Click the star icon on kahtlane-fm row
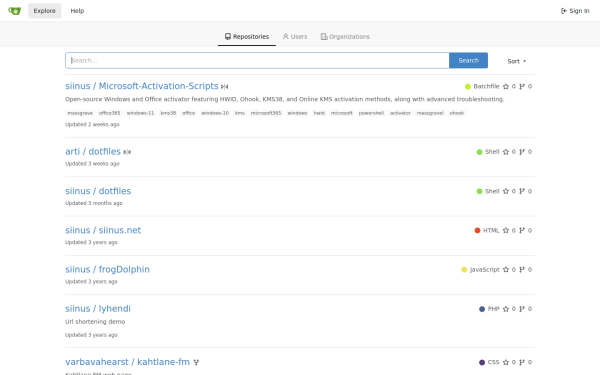600x375 pixels. (505, 362)
